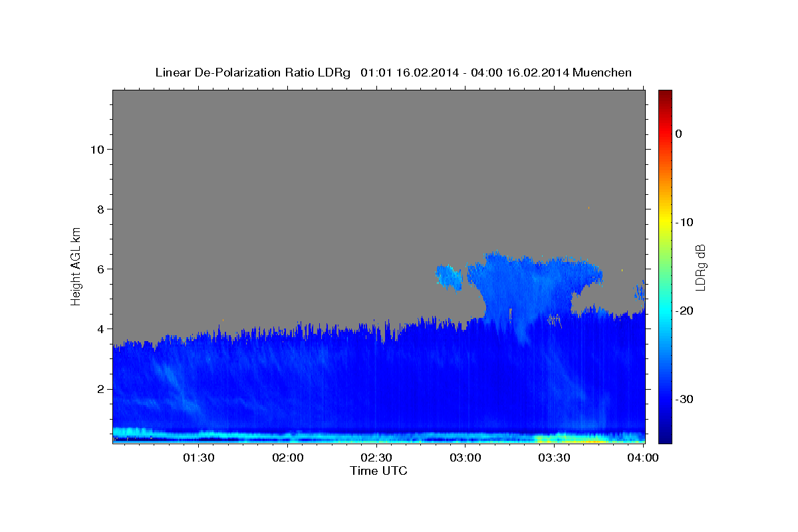Click the 'LDRg dB' colorbar label

pos(700,267)
